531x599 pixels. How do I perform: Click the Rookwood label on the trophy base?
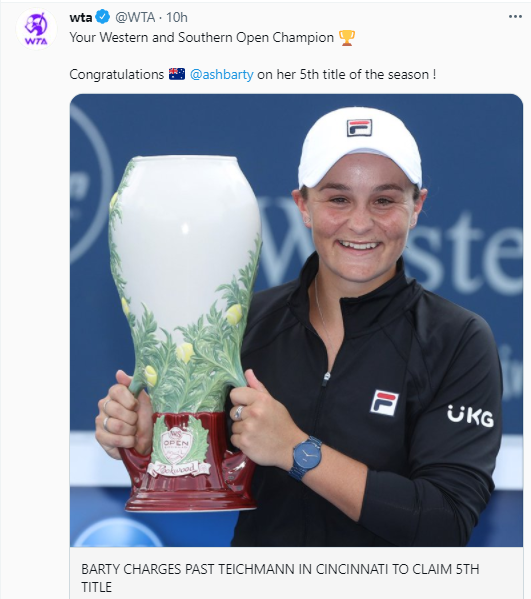click(179, 468)
